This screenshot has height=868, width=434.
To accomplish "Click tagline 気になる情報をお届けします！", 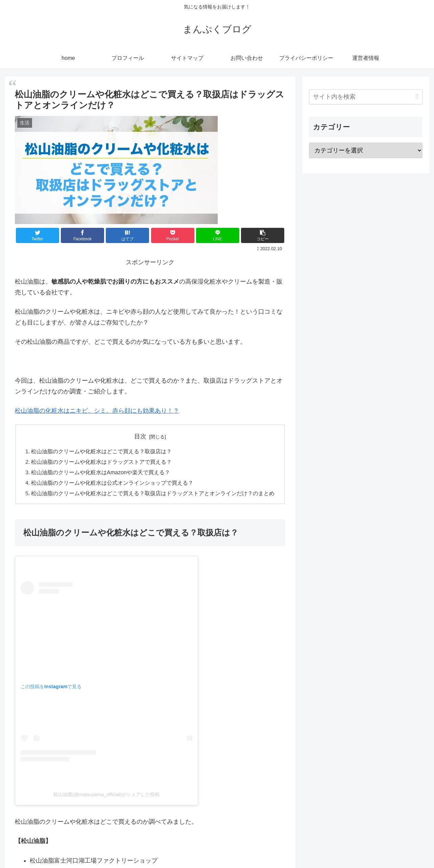I will tap(217, 7).
